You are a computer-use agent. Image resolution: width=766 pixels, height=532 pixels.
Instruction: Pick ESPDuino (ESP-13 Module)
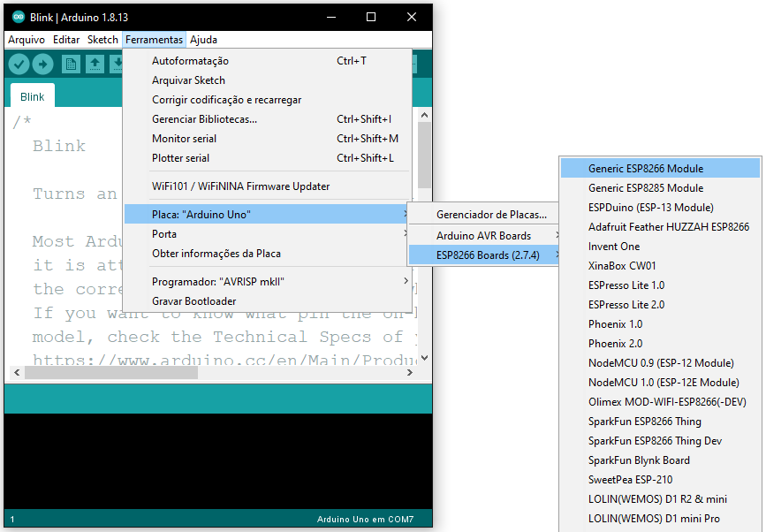coord(661,208)
